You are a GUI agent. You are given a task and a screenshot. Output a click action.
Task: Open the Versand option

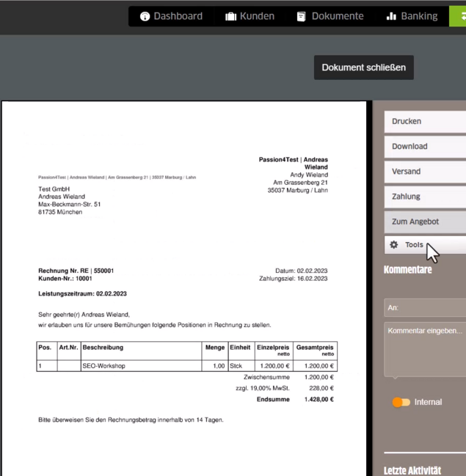click(x=425, y=172)
